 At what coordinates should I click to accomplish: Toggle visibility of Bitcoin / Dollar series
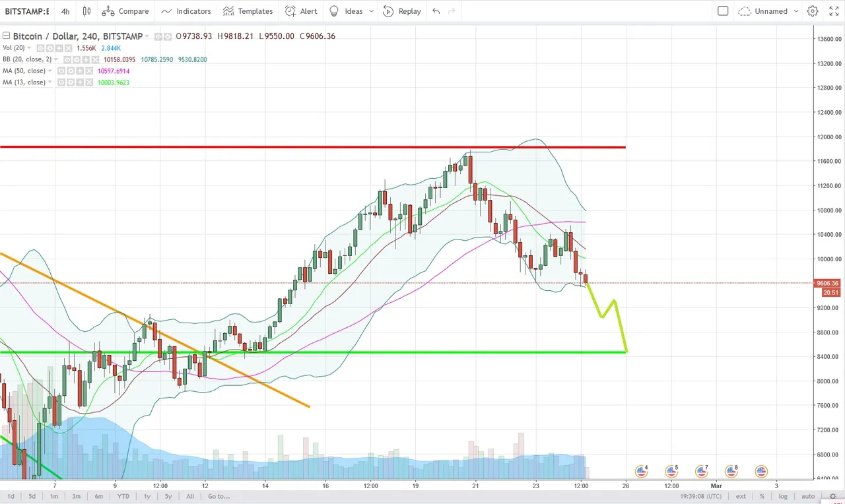tap(158, 36)
